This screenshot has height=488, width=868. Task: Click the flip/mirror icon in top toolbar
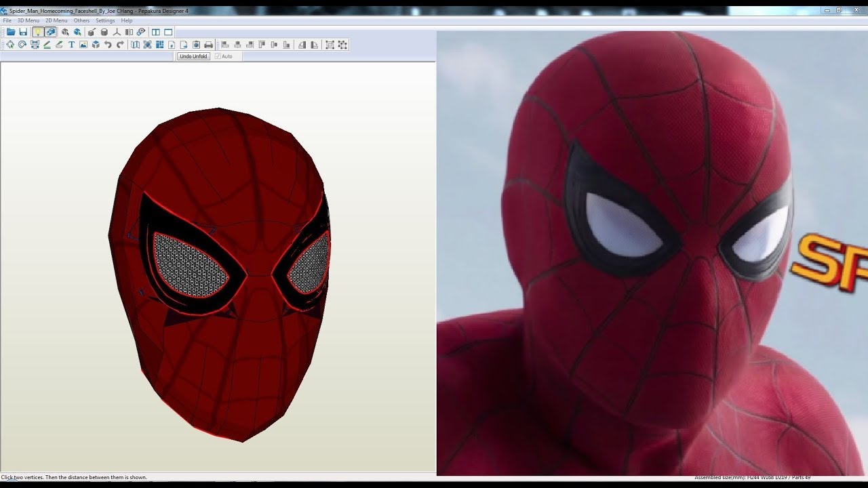[129, 32]
